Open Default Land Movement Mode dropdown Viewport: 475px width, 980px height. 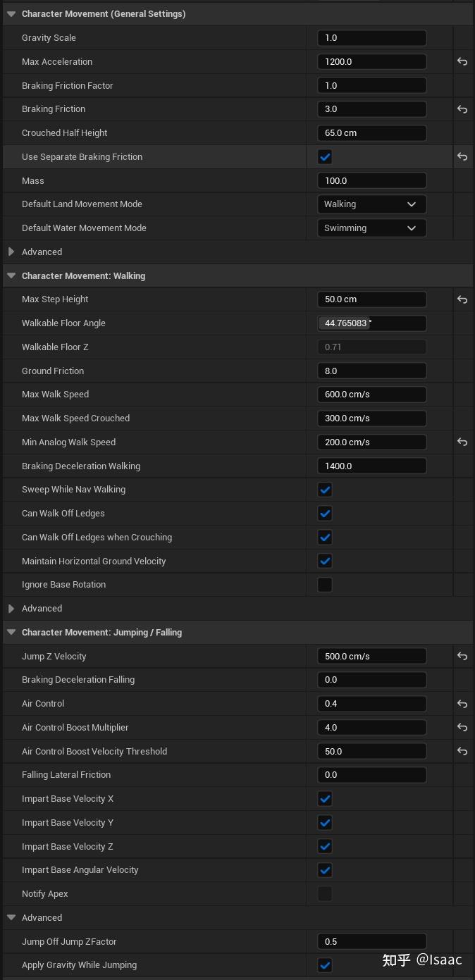371,204
